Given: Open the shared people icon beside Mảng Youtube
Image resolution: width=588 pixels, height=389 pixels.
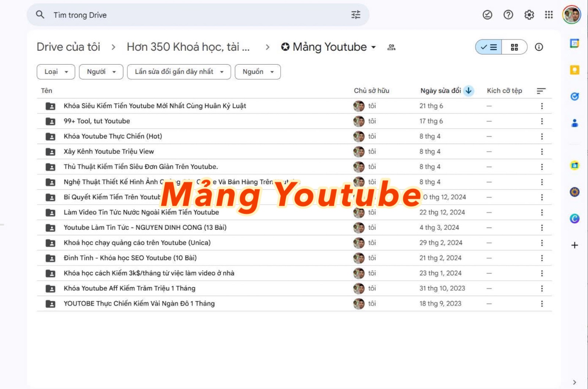Looking at the screenshot, I should [391, 47].
